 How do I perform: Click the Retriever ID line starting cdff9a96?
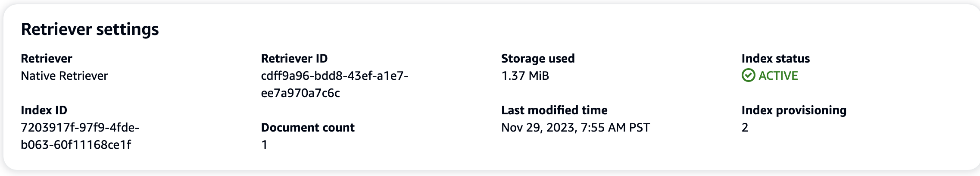pyautogui.click(x=334, y=75)
